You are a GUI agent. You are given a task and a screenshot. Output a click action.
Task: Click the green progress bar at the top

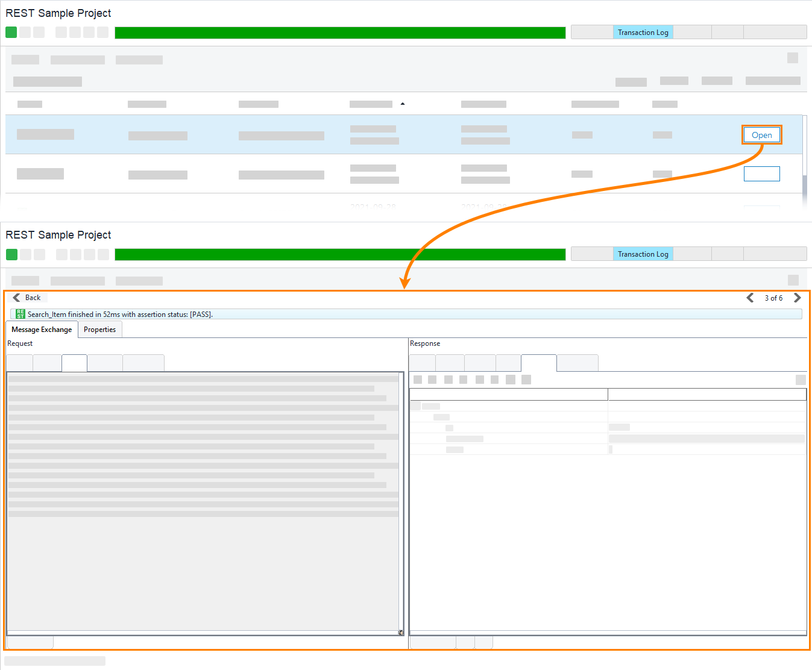pos(341,32)
